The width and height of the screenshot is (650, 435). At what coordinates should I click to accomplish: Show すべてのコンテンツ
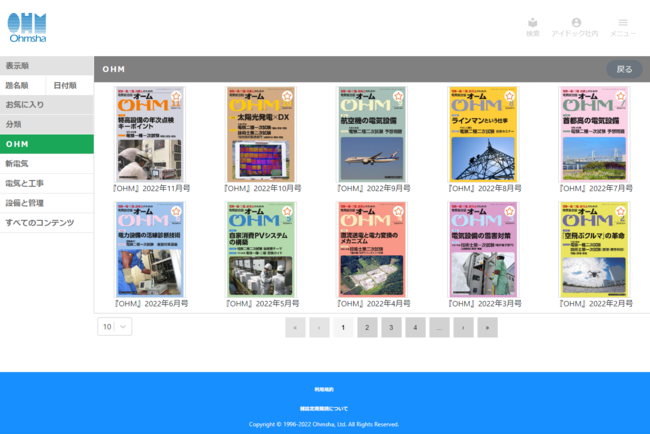point(46,223)
